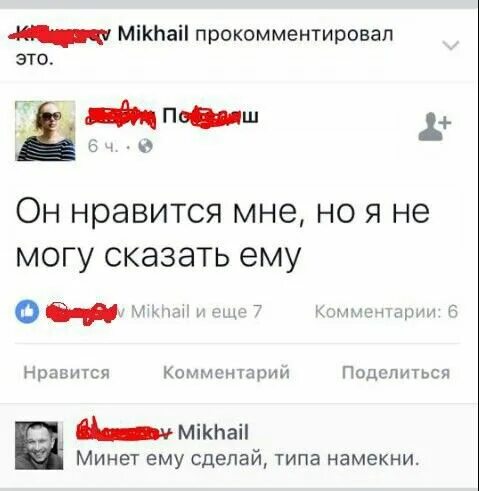Viewport: 479px width, 491px height.
Task: Open the post options chevron
Action: (x=451, y=45)
